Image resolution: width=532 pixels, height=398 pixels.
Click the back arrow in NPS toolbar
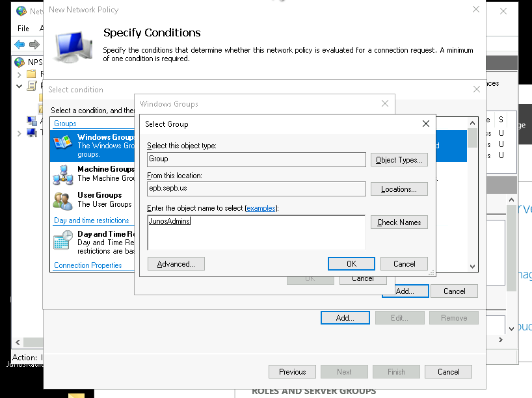click(x=20, y=44)
